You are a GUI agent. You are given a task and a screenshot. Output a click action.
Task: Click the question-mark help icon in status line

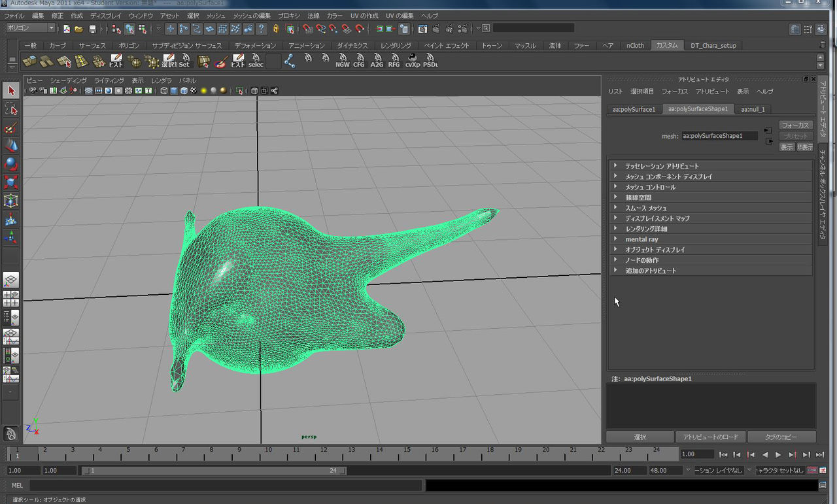click(262, 29)
